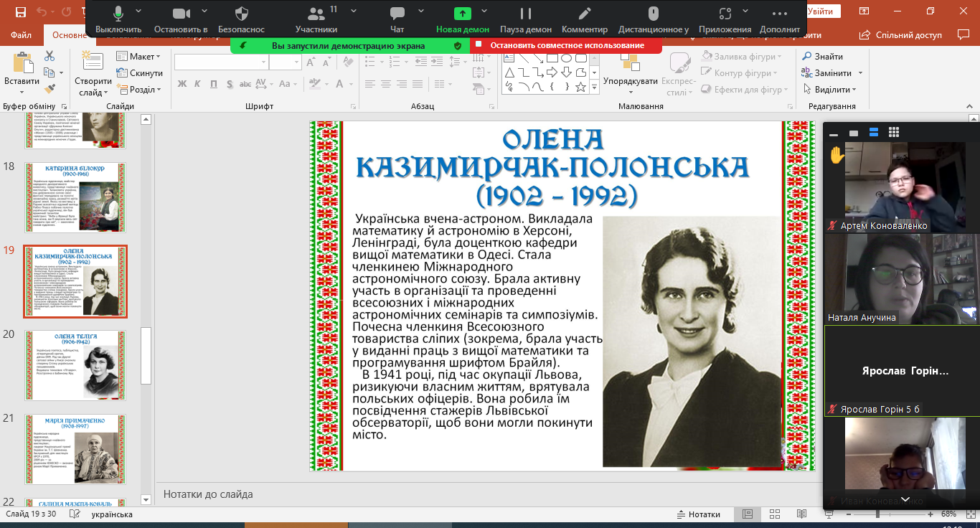Switch to Основне ribbon tab
The width and height of the screenshot is (980, 528).
[x=69, y=34]
